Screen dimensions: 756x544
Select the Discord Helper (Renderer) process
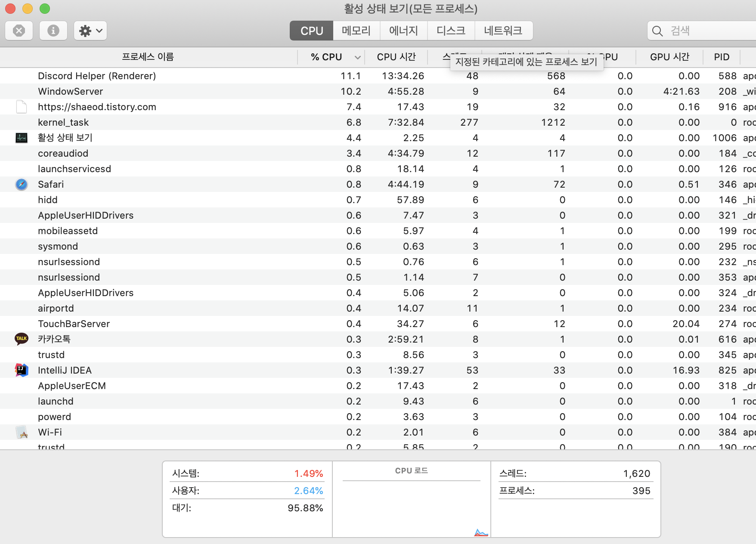click(x=378, y=76)
